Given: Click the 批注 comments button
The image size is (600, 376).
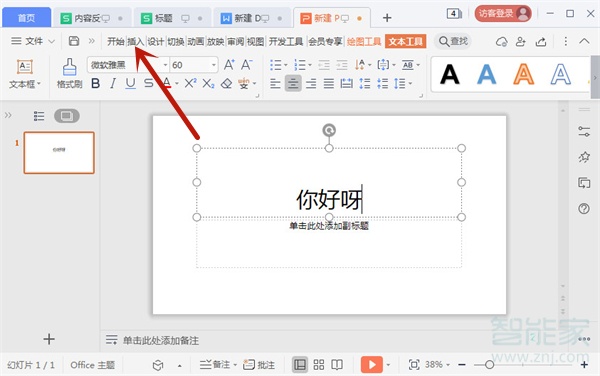Looking at the screenshot, I should coord(259,365).
